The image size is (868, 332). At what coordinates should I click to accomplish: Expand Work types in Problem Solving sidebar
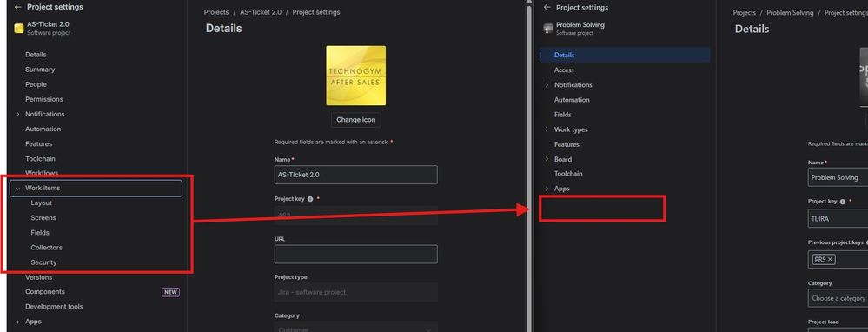coord(547,129)
